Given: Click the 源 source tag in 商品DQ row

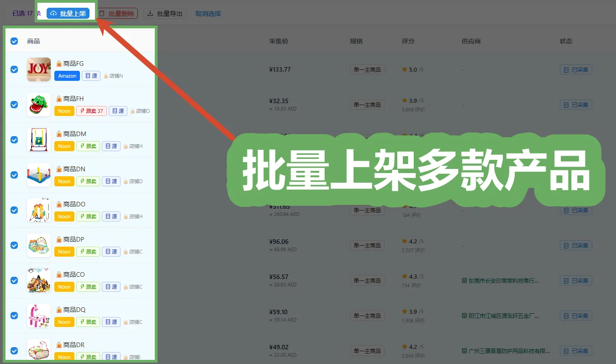Looking at the screenshot, I should point(111,322).
